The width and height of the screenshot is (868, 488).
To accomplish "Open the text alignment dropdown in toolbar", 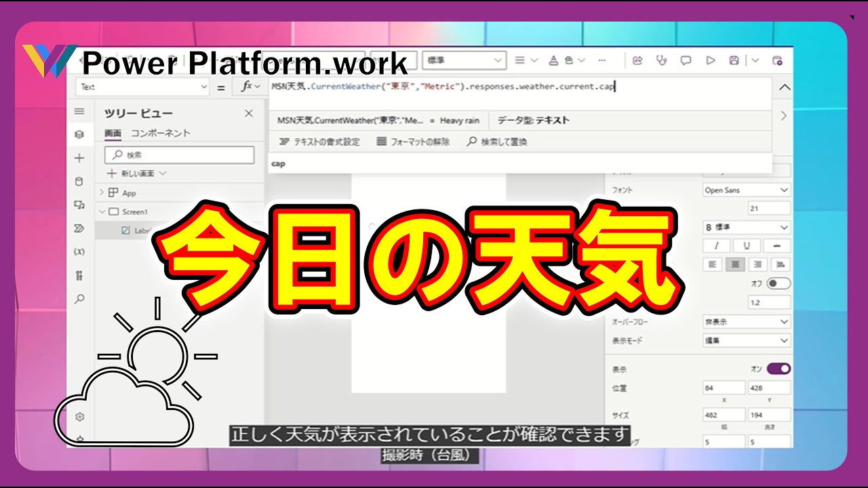I will [526, 60].
